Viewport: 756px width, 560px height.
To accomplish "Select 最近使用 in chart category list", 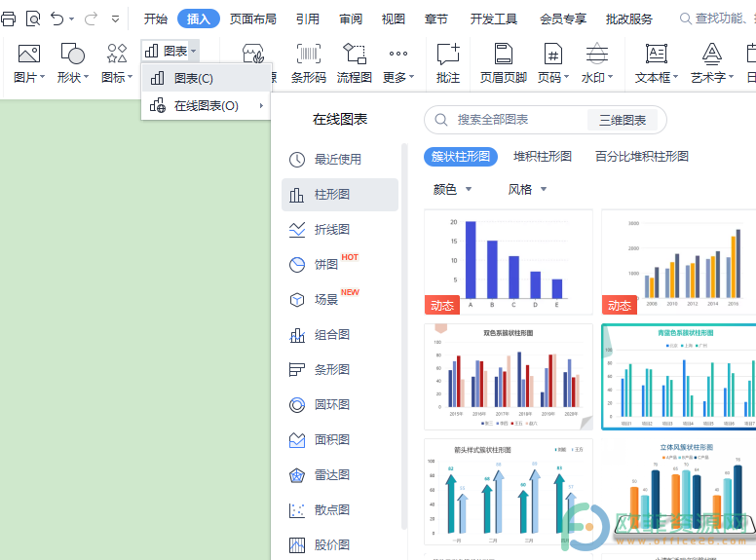I will coord(340,159).
